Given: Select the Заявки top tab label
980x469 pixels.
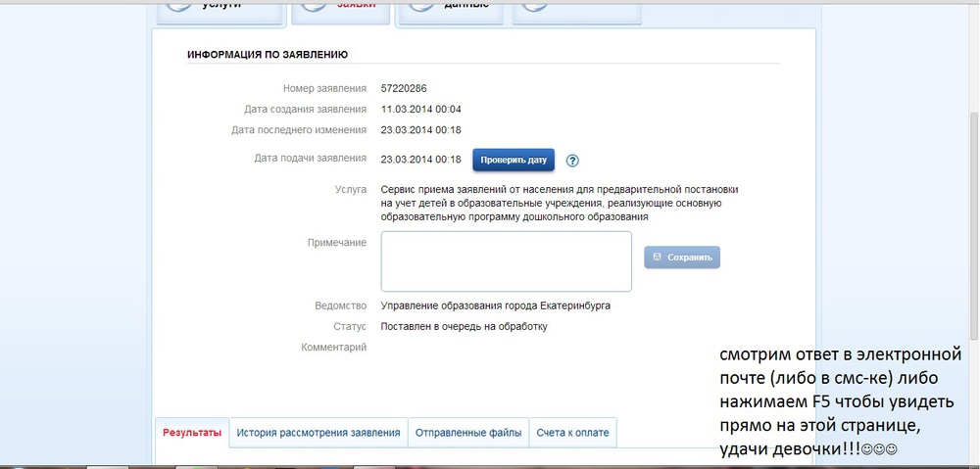Looking at the screenshot, I should pyautogui.click(x=357, y=5).
